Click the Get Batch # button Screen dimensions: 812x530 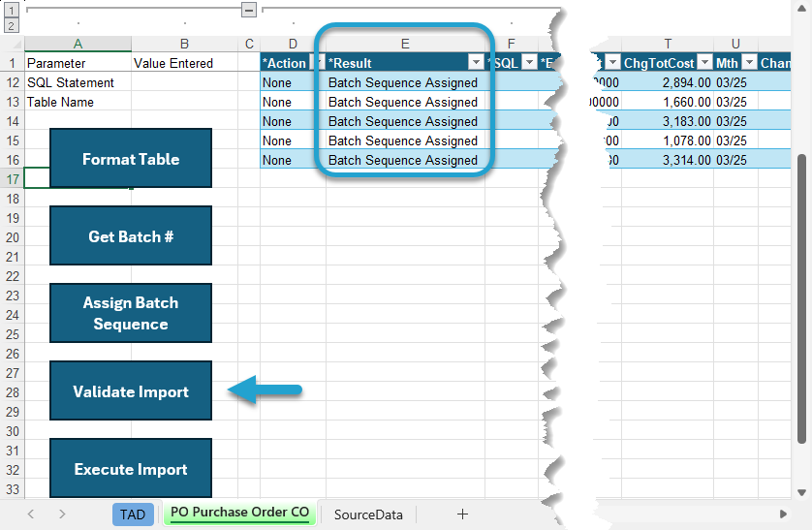click(x=131, y=236)
